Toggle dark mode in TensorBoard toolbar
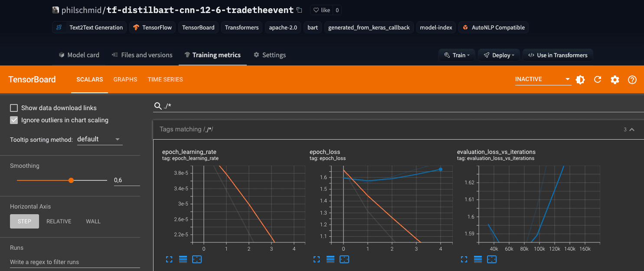 point(580,79)
